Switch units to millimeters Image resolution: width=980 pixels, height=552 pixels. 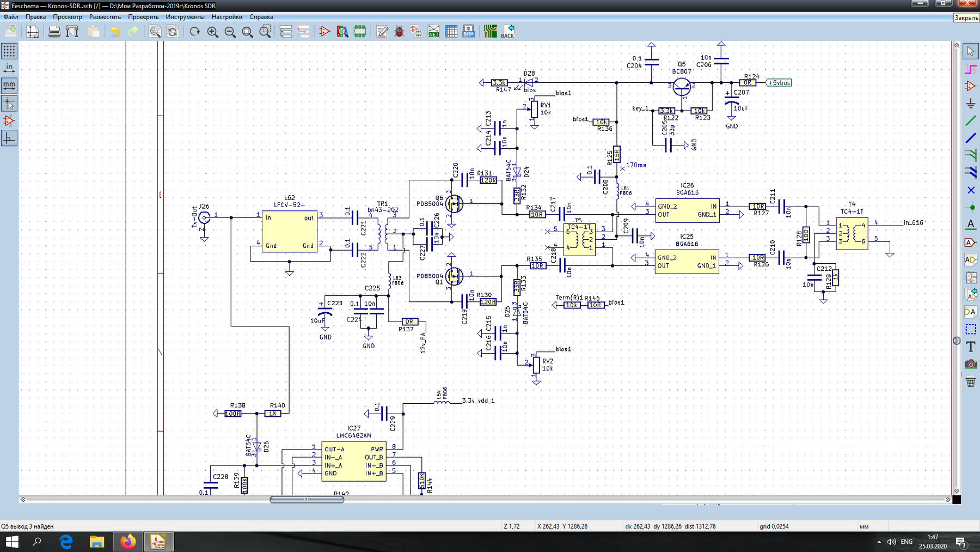click(9, 86)
